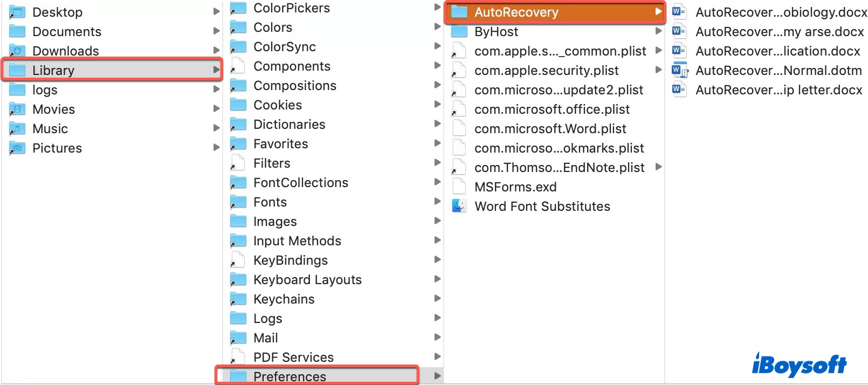Open the Fonts folder icon

pyautogui.click(x=238, y=202)
